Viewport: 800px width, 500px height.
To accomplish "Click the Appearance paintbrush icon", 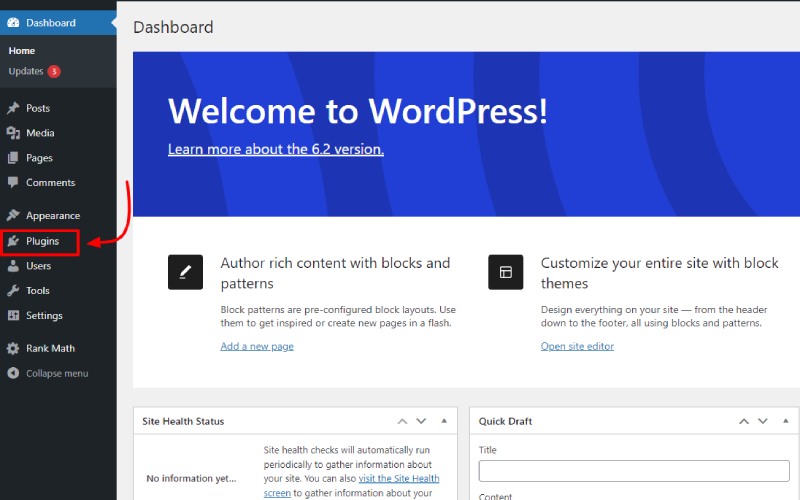I will tap(13, 215).
